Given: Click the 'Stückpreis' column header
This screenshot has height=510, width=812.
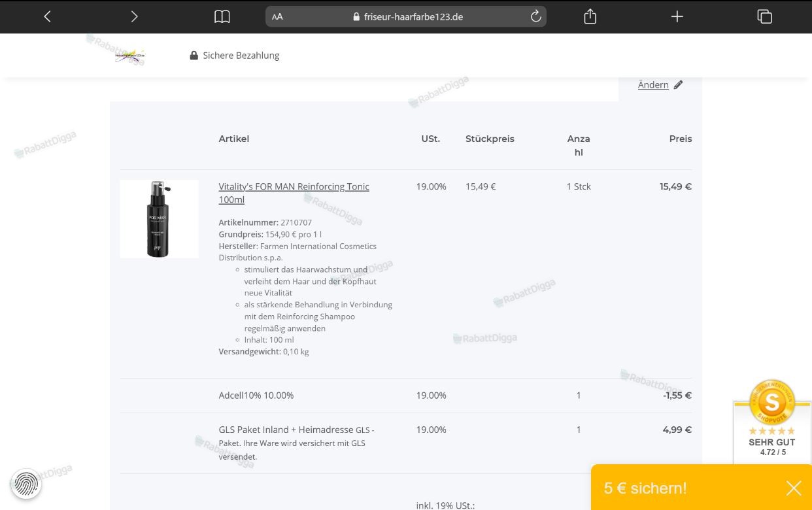Looking at the screenshot, I should 490,139.
